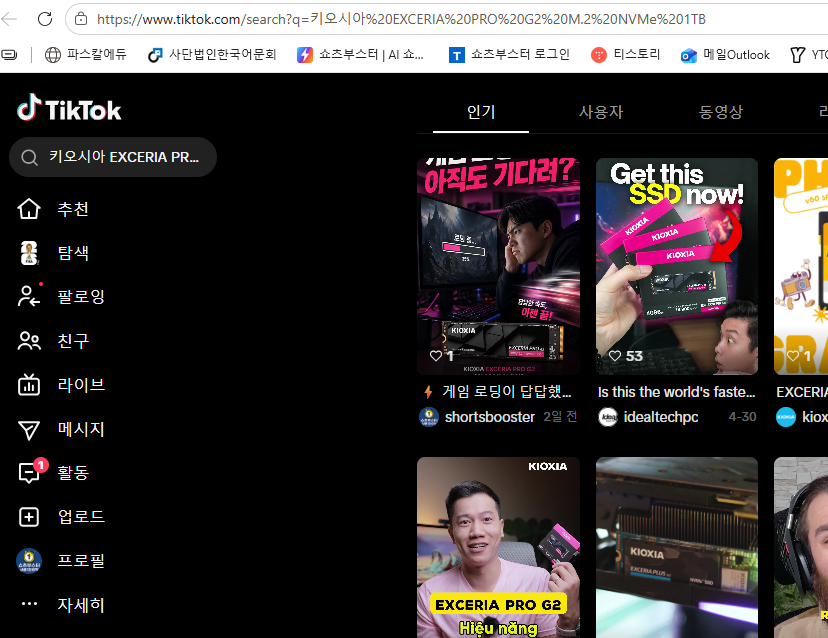Open the 메일Outlook bookmark

tap(725, 54)
